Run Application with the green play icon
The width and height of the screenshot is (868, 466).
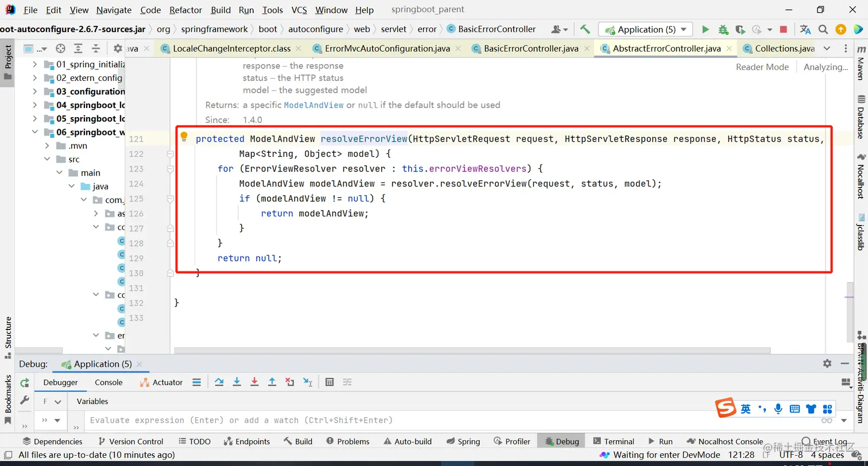pyautogui.click(x=706, y=29)
